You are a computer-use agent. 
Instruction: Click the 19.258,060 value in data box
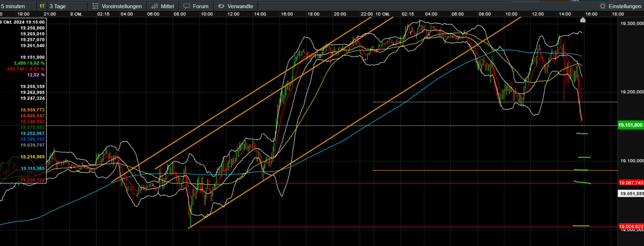point(32,28)
